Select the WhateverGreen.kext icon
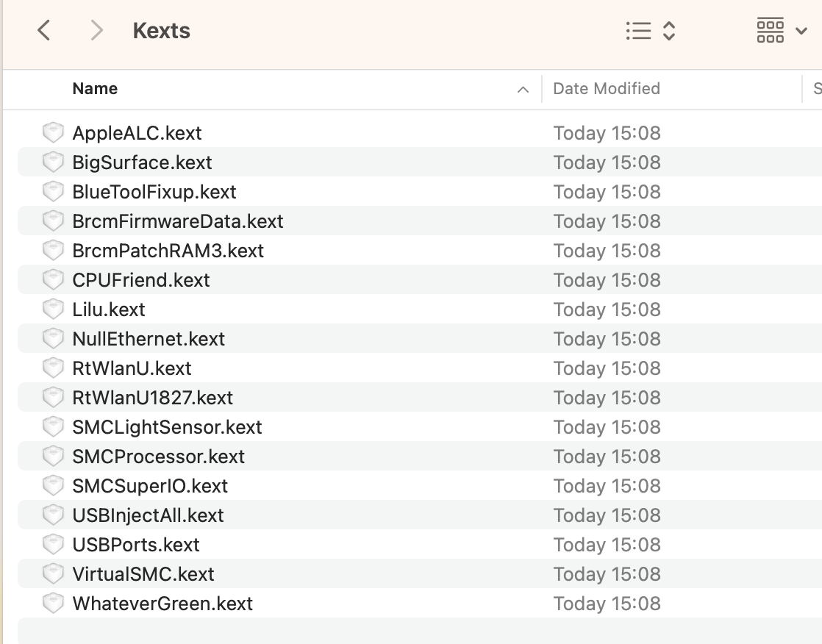Image resolution: width=822 pixels, height=644 pixels. click(53, 603)
